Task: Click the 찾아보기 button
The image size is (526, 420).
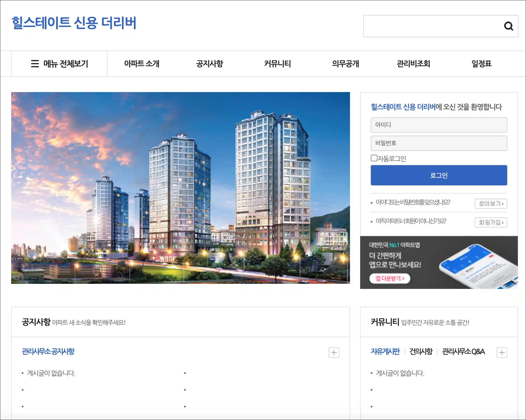Action: click(x=491, y=204)
